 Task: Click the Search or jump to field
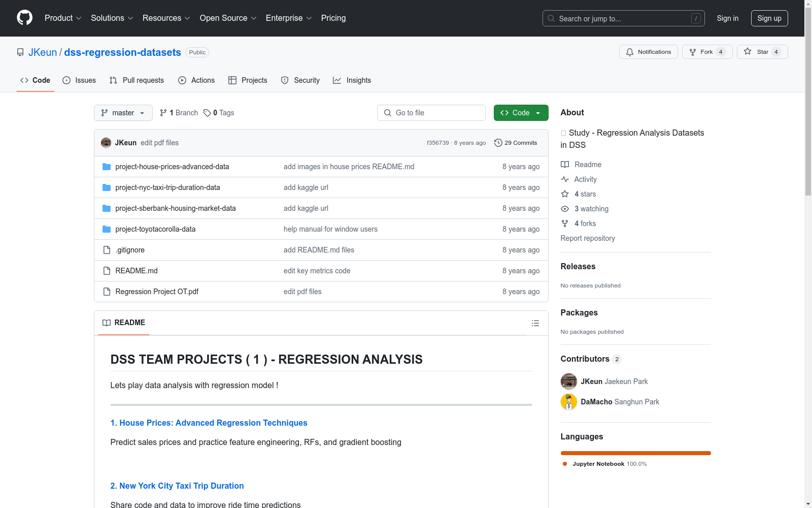(624, 18)
